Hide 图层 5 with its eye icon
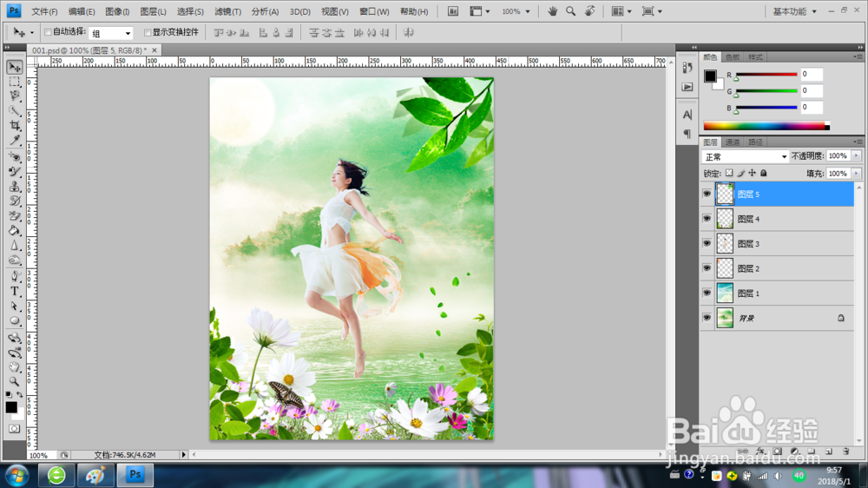Image resolution: width=868 pixels, height=488 pixels. (x=707, y=194)
